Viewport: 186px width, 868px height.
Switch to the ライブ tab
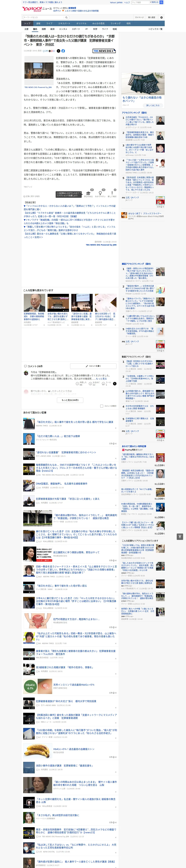pos(49,24)
